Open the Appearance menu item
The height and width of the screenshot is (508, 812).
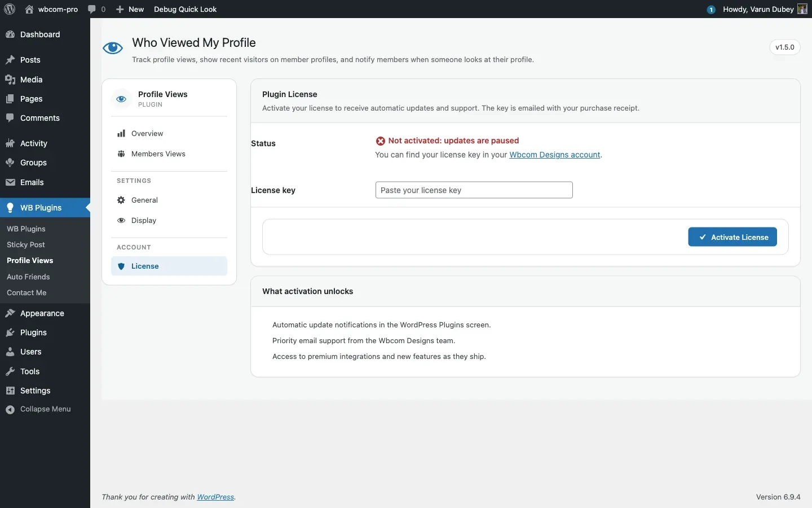point(45,313)
